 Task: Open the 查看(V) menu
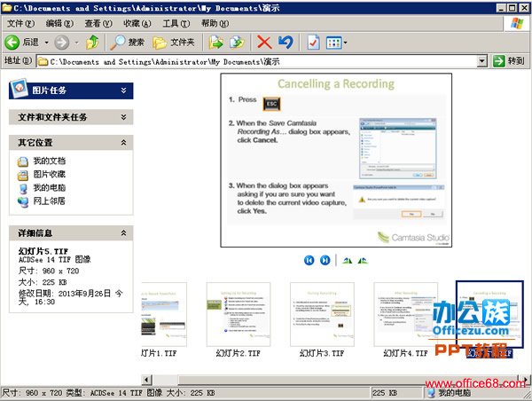pyautogui.click(x=98, y=23)
